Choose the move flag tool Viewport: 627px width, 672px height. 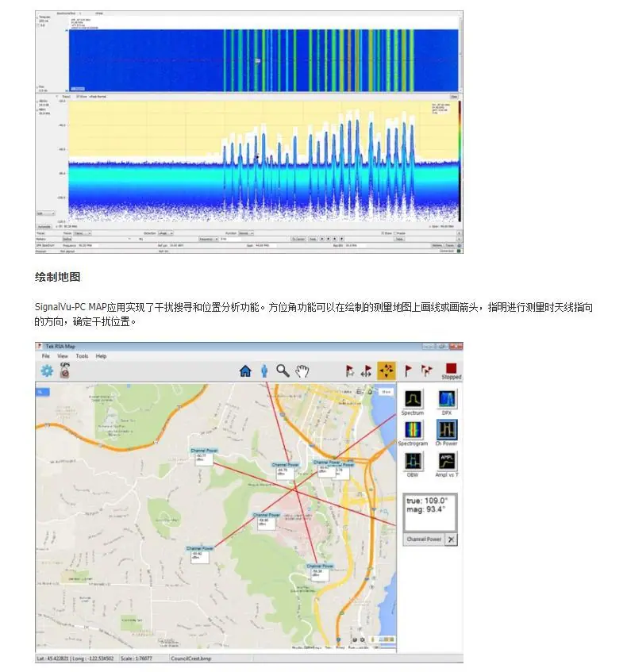click(x=367, y=371)
